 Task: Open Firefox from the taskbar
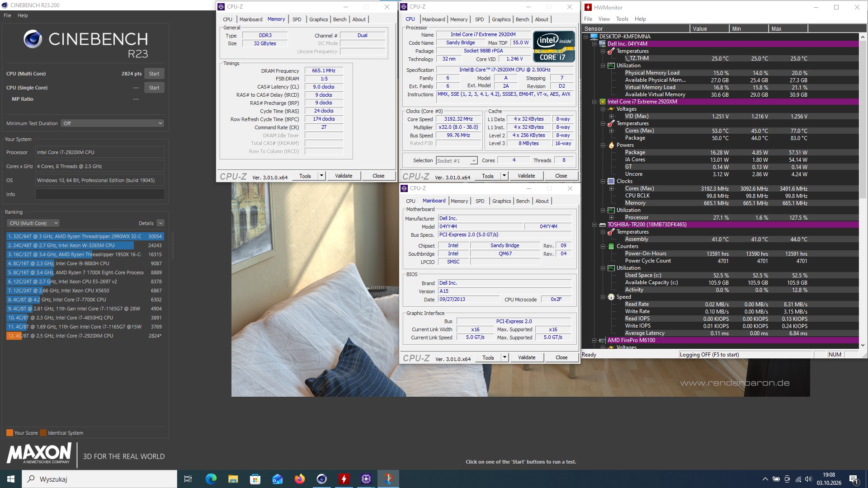point(299,479)
